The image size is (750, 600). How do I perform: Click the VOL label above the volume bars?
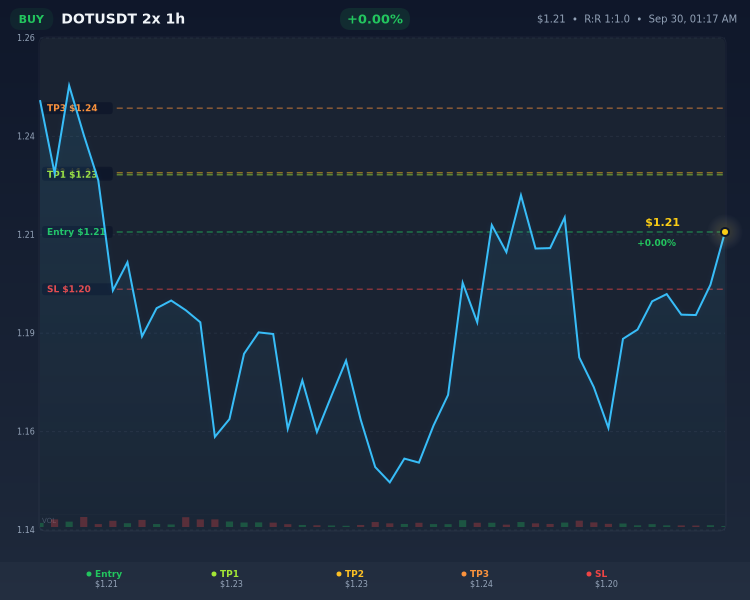click(49, 521)
